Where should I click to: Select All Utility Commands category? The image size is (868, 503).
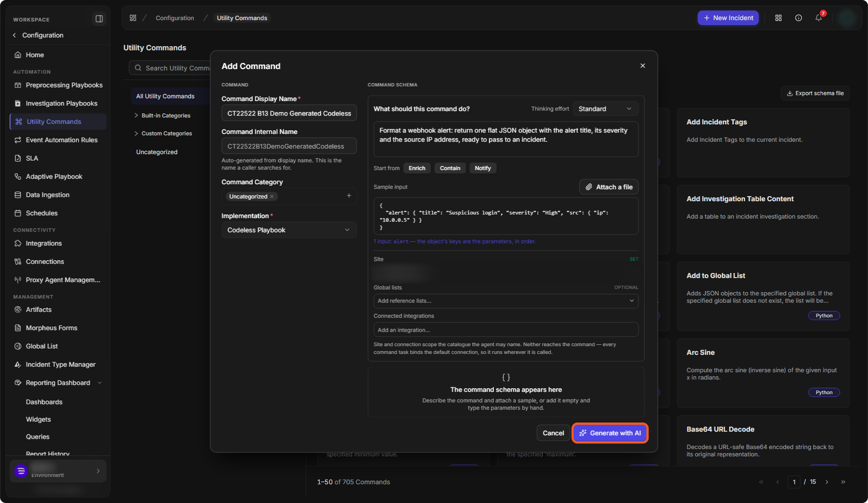[x=170, y=96]
